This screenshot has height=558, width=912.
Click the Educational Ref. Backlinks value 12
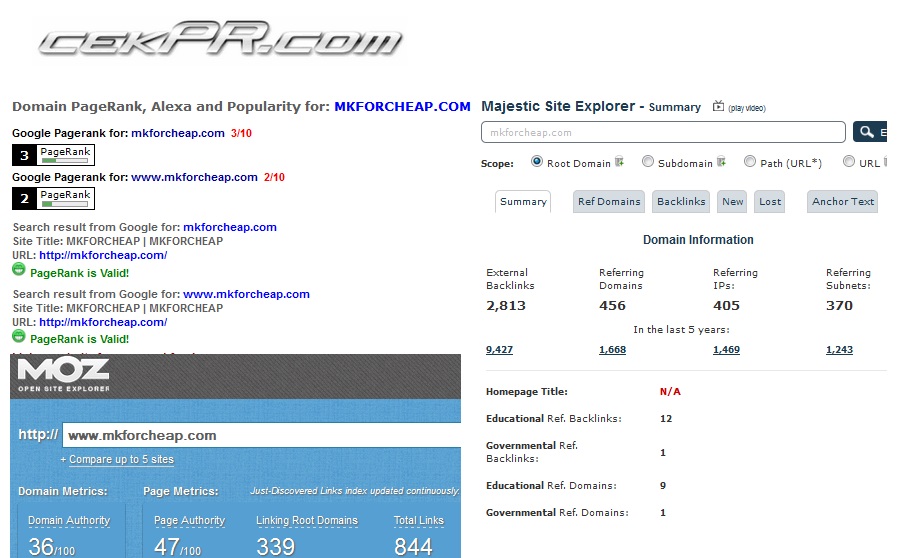(x=666, y=418)
